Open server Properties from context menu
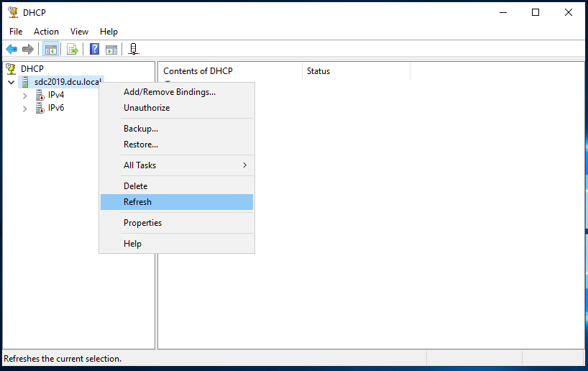 (x=143, y=223)
